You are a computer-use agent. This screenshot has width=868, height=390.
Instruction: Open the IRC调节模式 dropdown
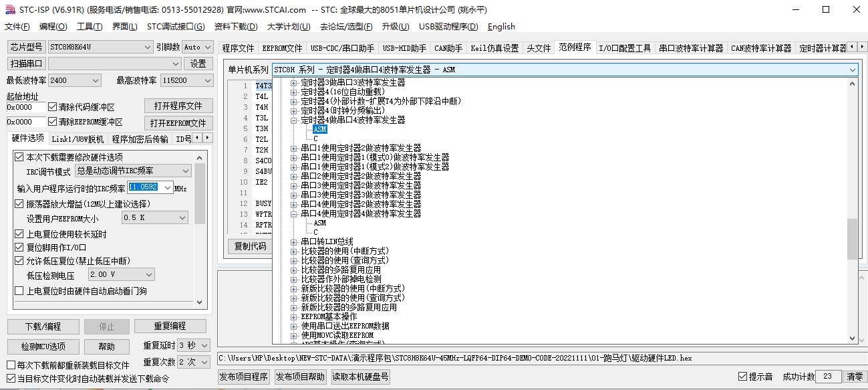click(x=134, y=171)
